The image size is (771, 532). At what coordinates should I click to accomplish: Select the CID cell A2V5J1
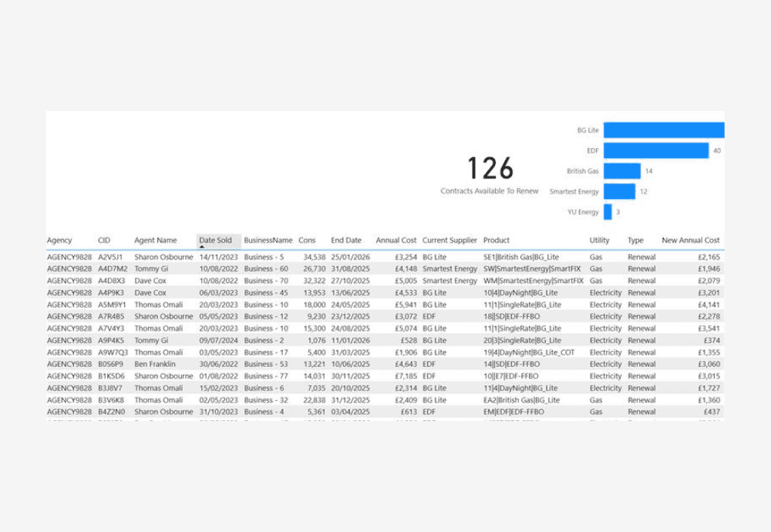(x=110, y=258)
